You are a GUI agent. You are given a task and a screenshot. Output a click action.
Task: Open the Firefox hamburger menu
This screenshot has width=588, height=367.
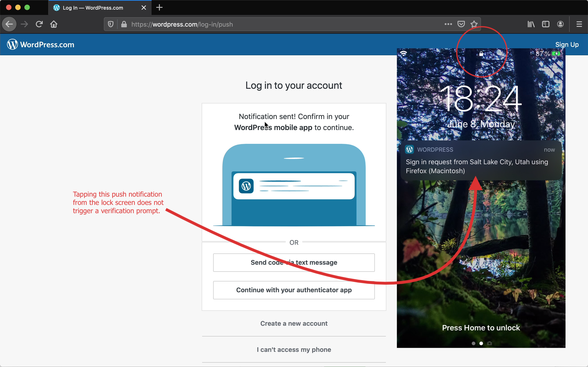click(579, 24)
